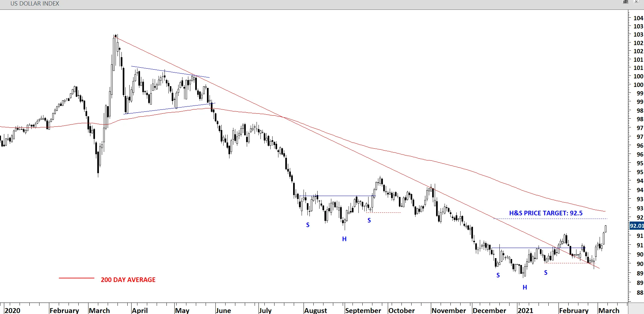Click the restore window icon in title bar

pos(625,2)
